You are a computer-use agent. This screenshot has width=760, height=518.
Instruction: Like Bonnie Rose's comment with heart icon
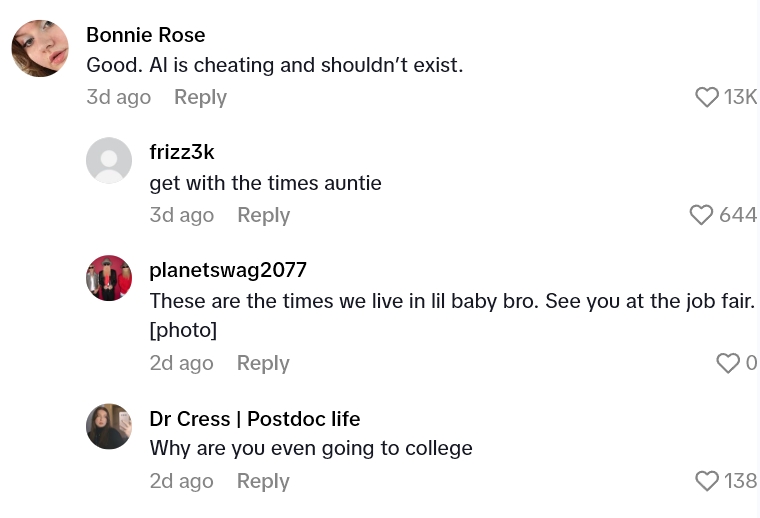(707, 97)
